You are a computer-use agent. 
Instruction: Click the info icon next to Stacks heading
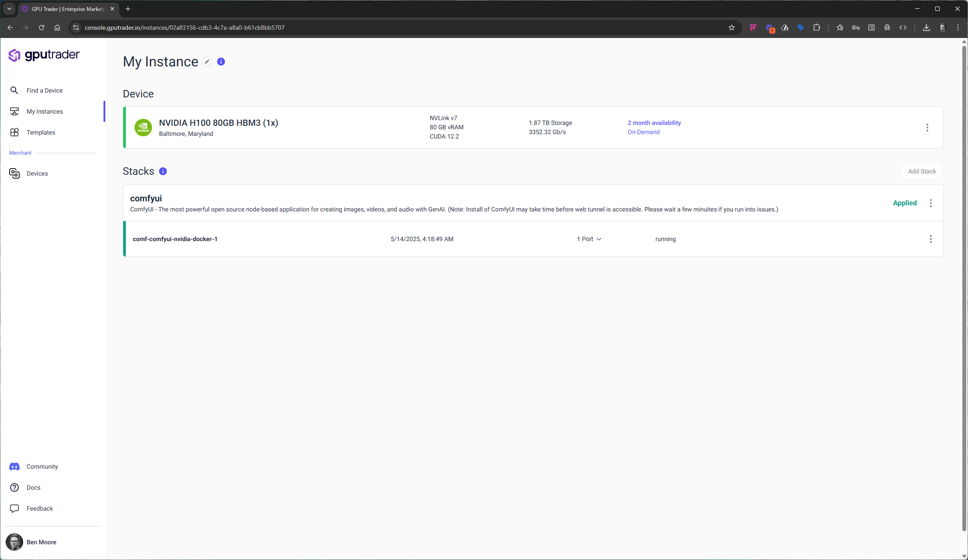point(163,171)
